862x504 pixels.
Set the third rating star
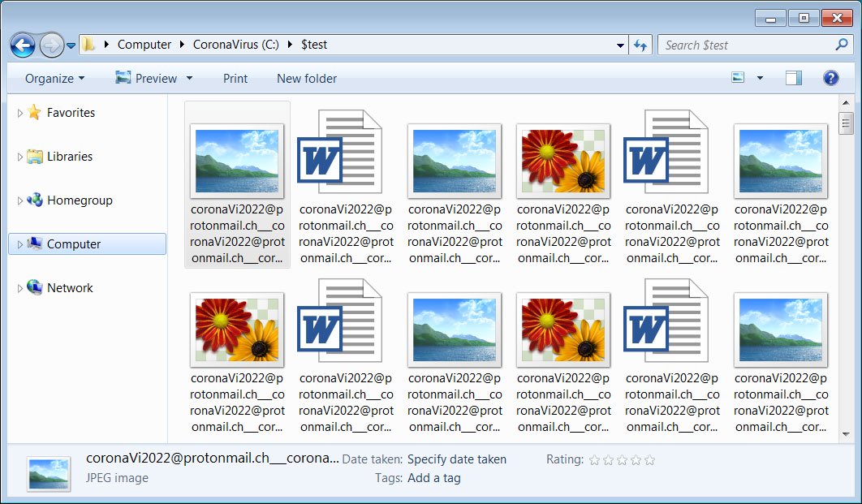click(x=622, y=460)
